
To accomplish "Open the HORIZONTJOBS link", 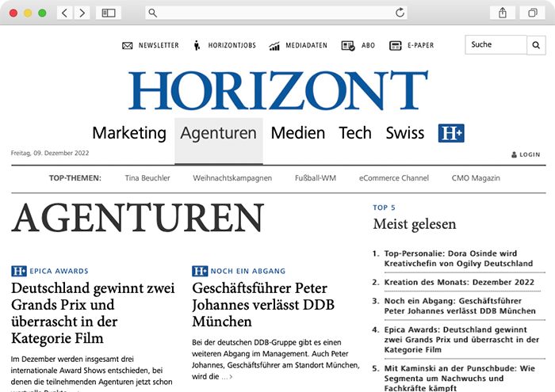I will pyautogui.click(x=232, y=45).
